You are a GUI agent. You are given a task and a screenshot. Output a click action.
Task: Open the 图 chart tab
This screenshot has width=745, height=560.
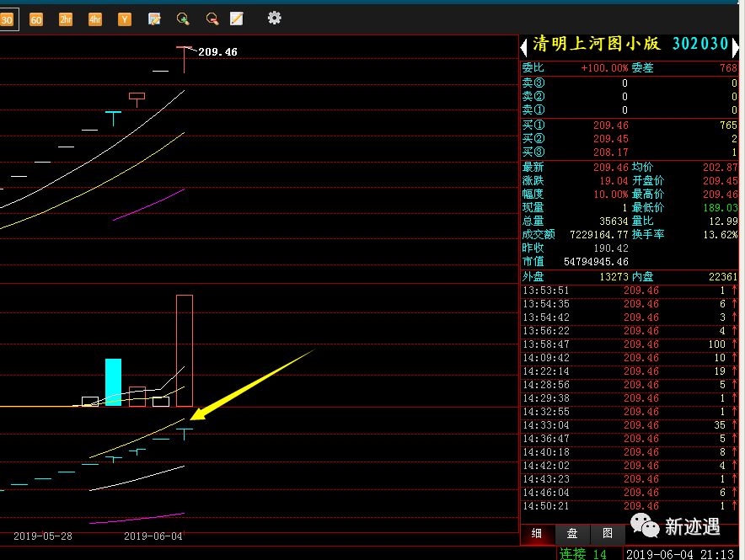608,533
